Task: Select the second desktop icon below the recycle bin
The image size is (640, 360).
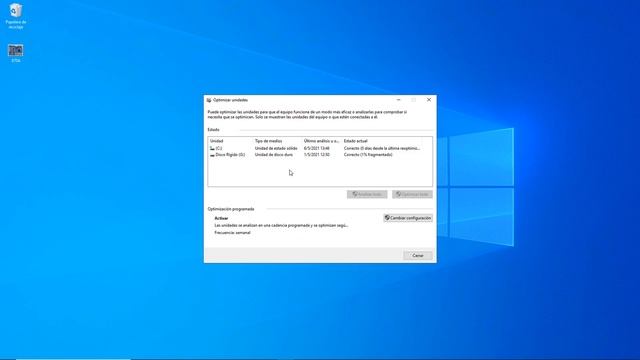Action: coord(16,53)
